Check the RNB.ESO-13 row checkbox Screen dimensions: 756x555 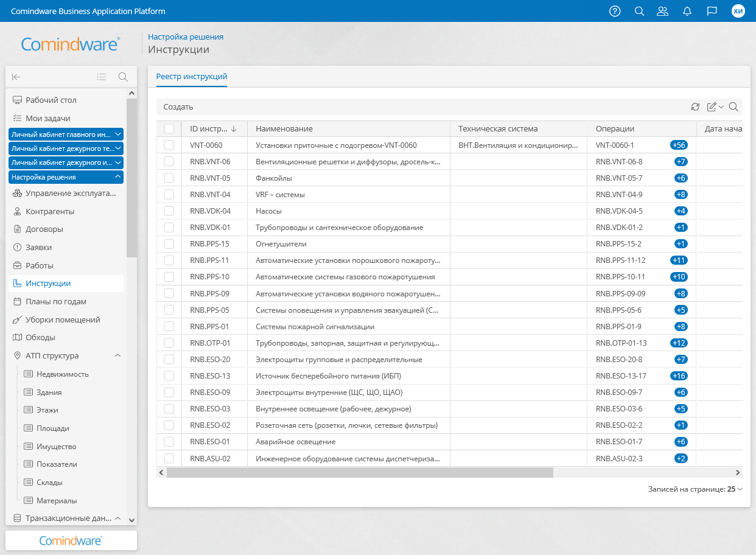pyautogui.click(x=169, y=375)
